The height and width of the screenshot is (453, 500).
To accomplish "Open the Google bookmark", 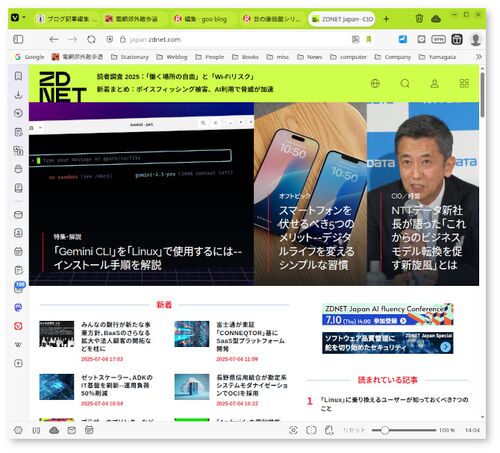I will [x=29, y=57].
